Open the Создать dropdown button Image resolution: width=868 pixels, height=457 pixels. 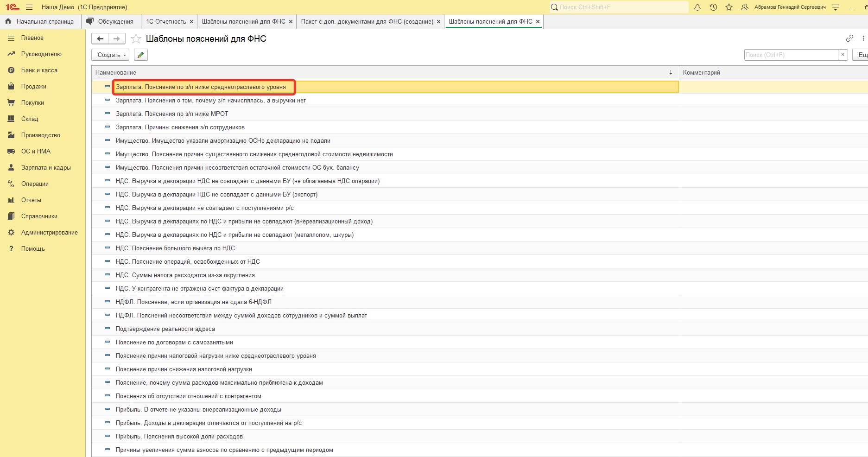point(111,55)
